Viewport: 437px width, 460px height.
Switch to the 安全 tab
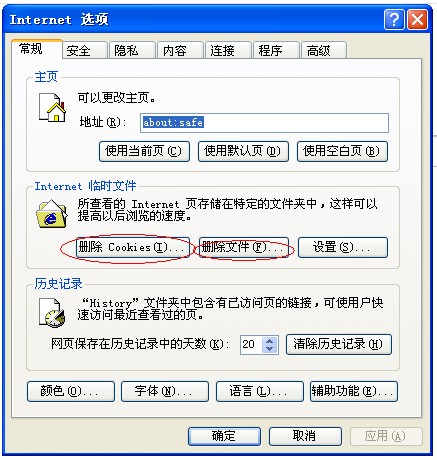click(79, 51)
